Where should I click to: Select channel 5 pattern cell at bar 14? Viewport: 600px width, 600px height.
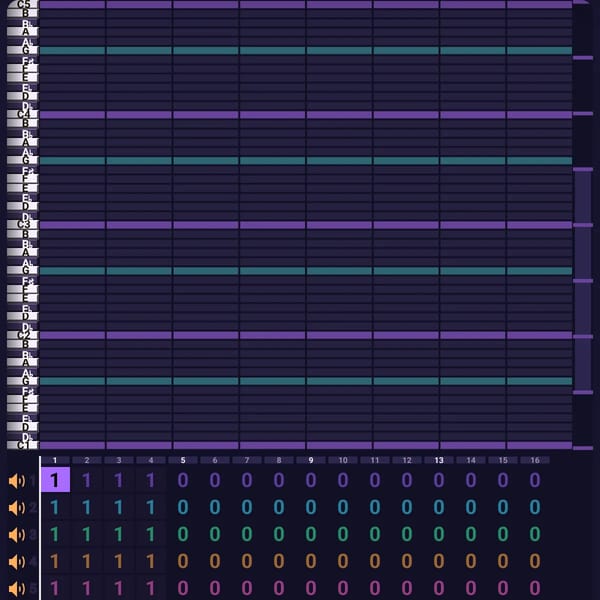[x=471, y=587]
